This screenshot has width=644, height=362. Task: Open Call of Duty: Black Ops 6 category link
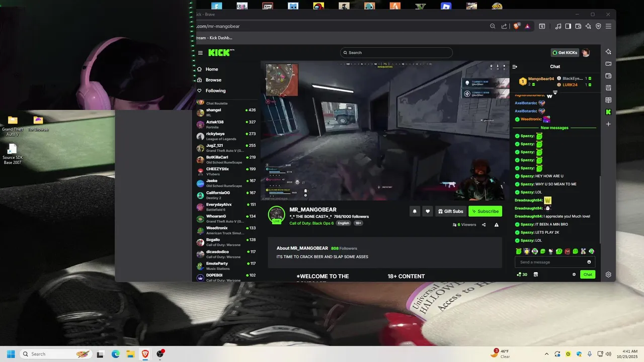pos(311,223)
